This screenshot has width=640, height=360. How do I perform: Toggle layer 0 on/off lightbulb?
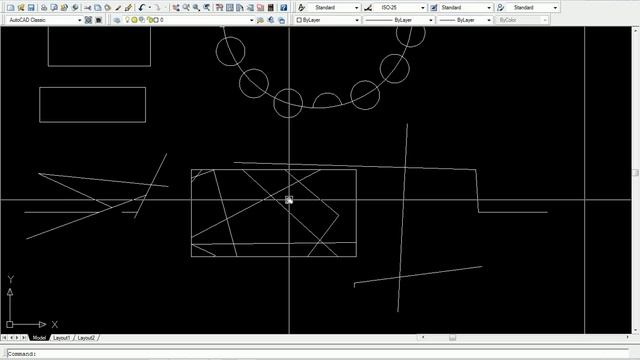[x=127, y=20]
